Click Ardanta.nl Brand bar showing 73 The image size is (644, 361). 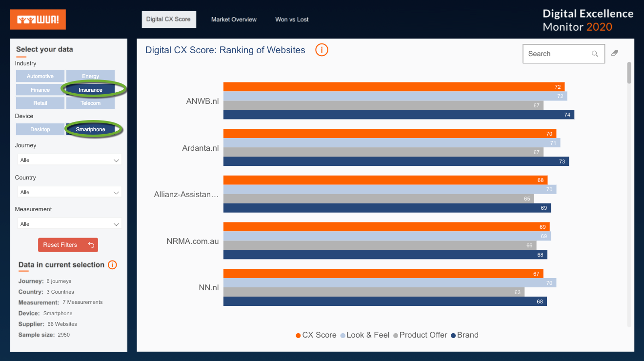pyautogui.click(x=396, y=161)
